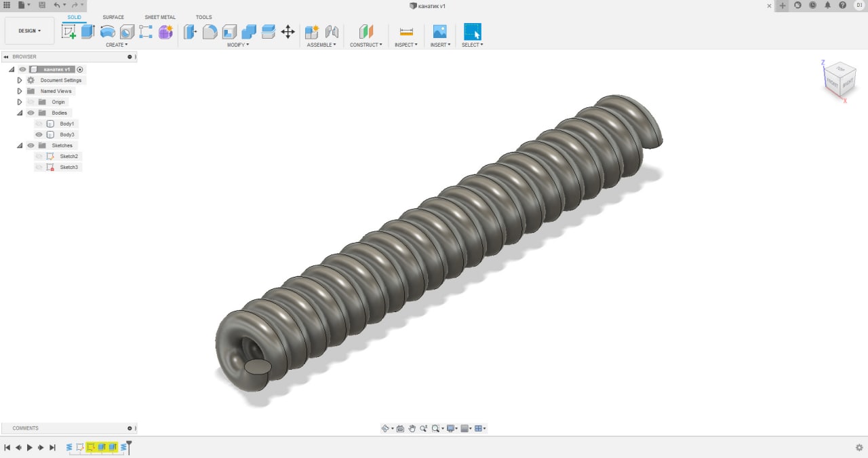Open the INSERT menu

439,45
